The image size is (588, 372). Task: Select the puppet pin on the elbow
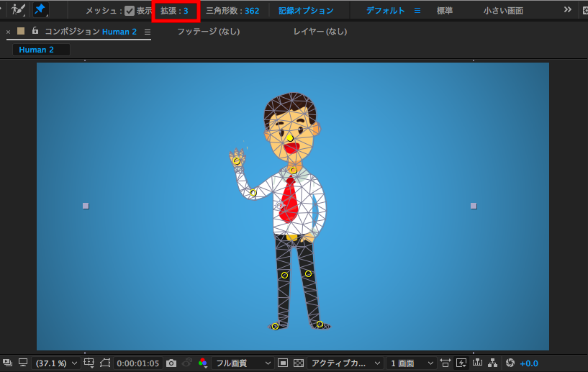pos(253,193)
